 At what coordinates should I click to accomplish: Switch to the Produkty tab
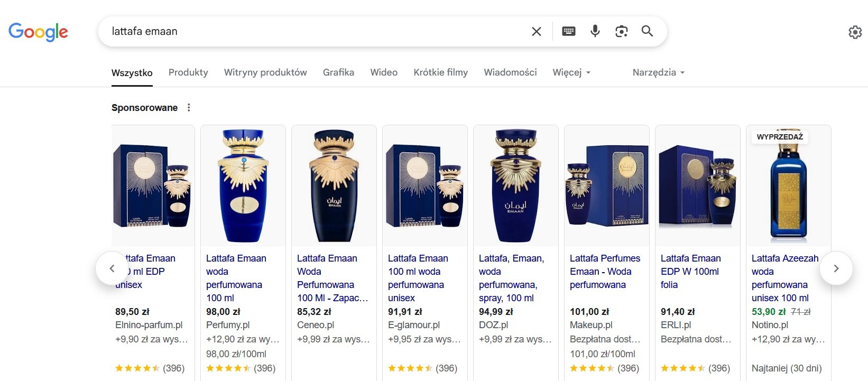click(x=188, y=72)
